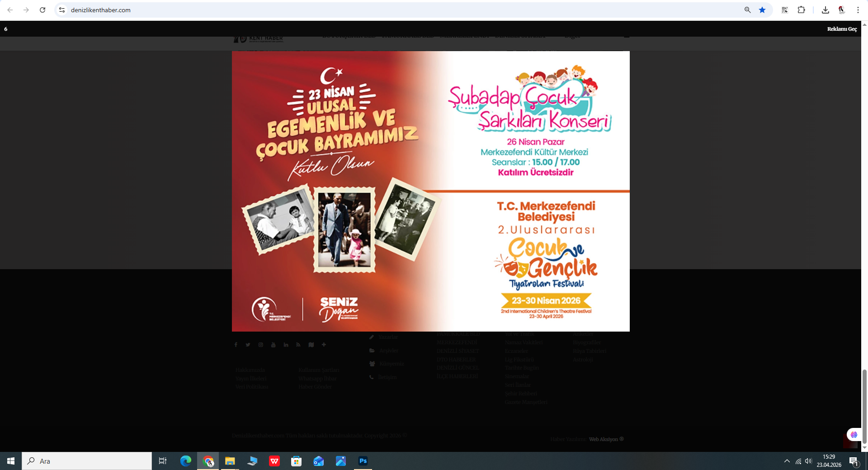868x470 pixels.
Task: Open the zoom magnifier icon in address bar
Action: [x=747, y=10]
